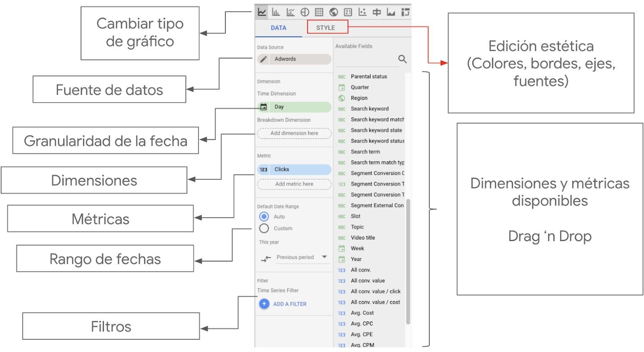Screen dimensions: 644x352
Task: Choose the scatter chart icon
Action: (362, 12)
